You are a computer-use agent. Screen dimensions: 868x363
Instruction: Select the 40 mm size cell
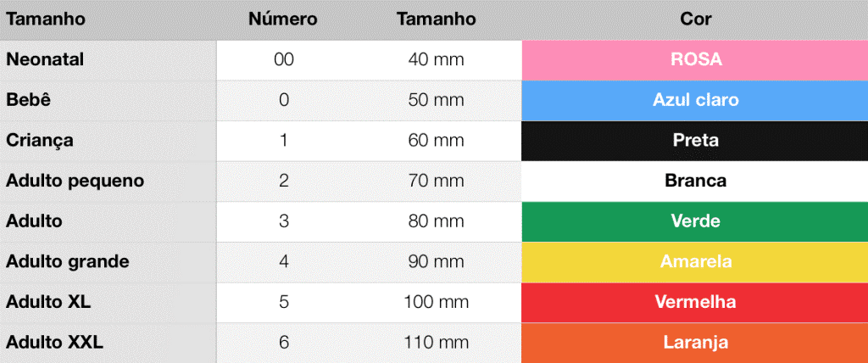tap(437, 60)
